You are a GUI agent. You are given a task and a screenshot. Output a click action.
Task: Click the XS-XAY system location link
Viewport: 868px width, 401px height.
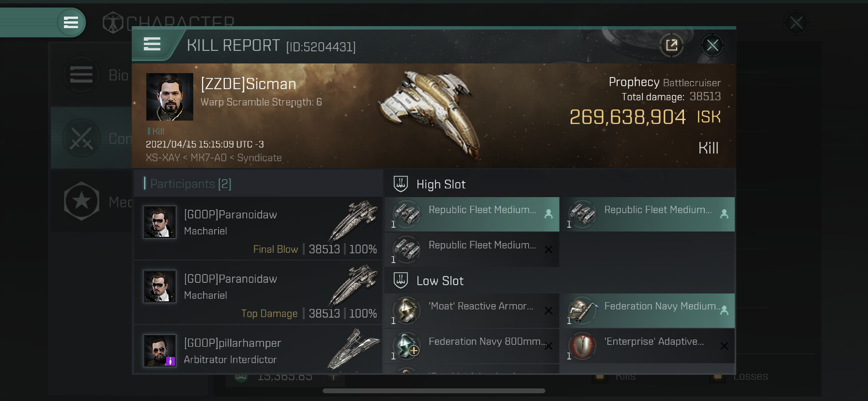coord(162,158)
